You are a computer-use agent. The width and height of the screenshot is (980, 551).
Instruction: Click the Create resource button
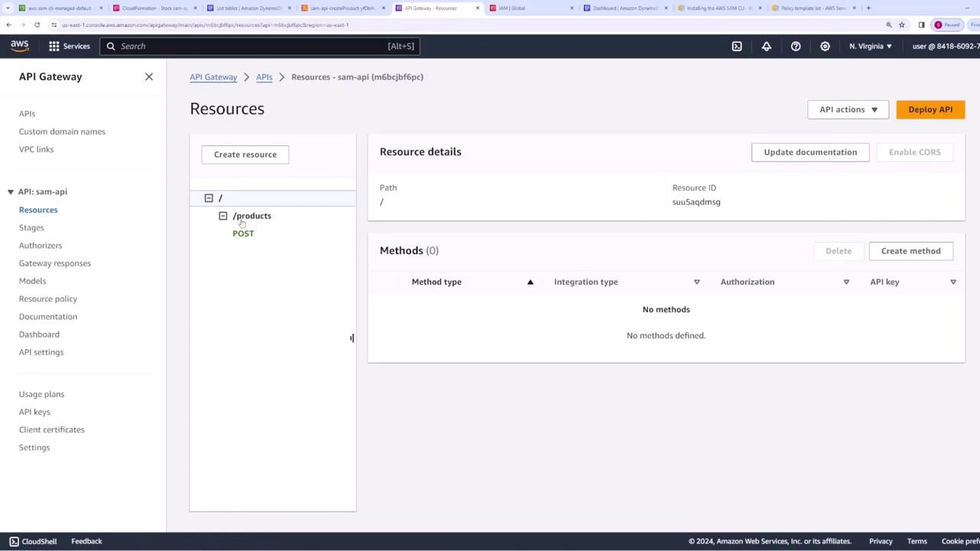(245, 155)
